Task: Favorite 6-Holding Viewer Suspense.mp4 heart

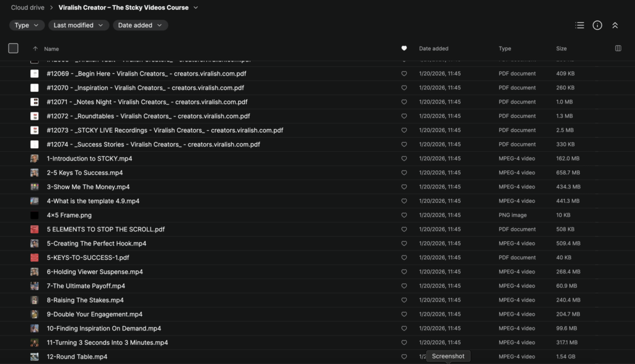Action: [404, 272]
